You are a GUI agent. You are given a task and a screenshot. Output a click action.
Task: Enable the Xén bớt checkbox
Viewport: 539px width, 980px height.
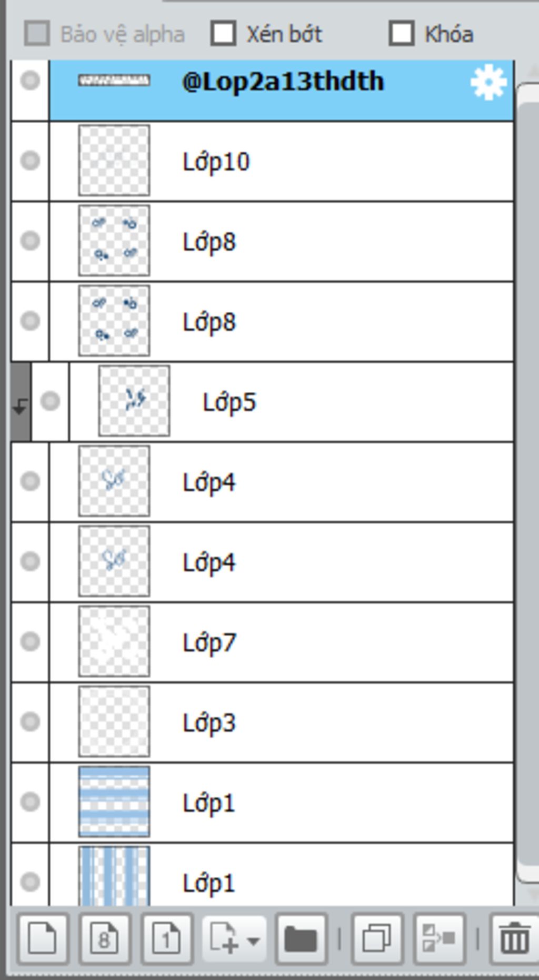point(223,34)
